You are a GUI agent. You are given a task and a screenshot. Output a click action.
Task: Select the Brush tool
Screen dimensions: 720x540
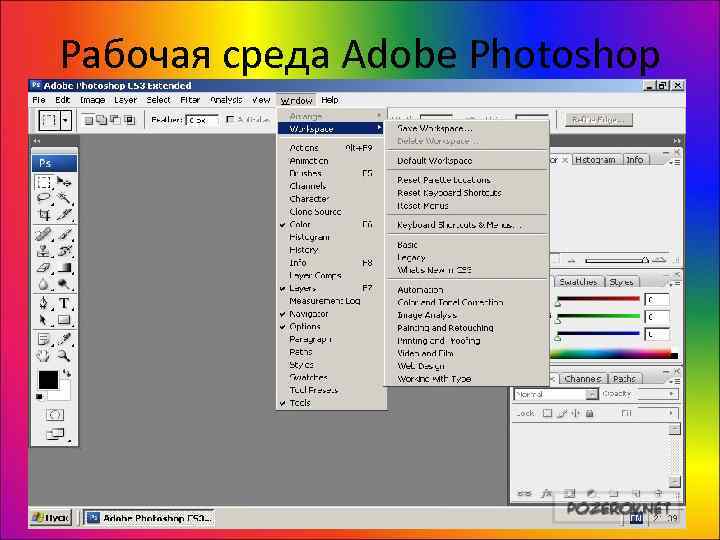(64, 235)
